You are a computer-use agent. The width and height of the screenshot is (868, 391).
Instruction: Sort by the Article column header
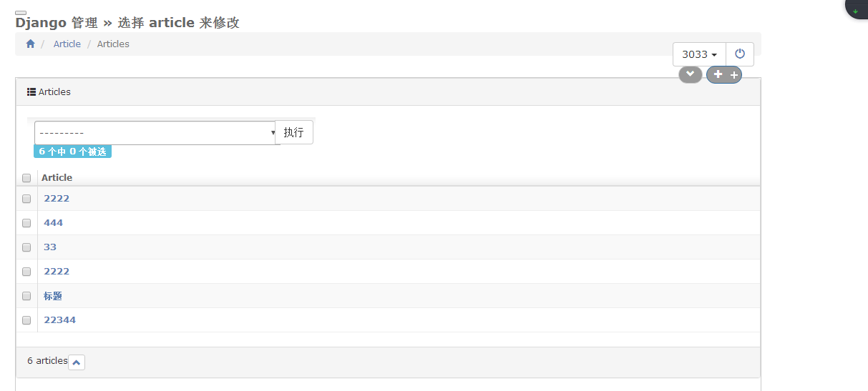click(x=57, y=177)
